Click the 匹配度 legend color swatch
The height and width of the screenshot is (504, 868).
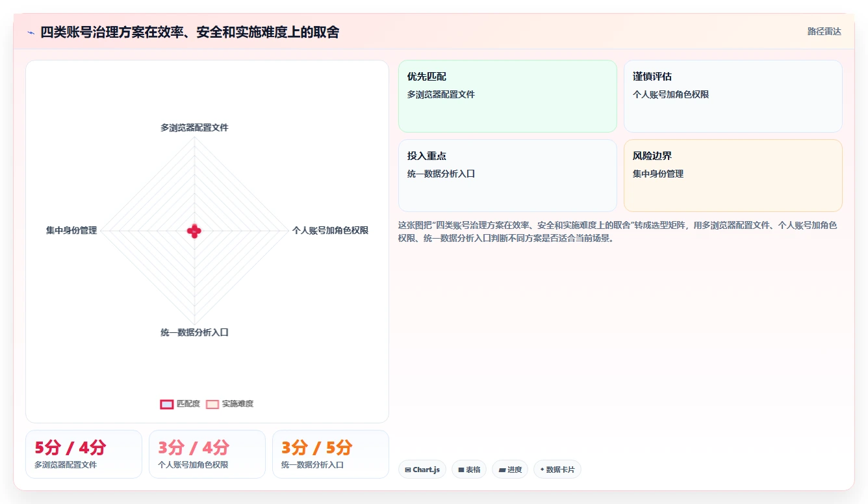click(x=166, y=404)
